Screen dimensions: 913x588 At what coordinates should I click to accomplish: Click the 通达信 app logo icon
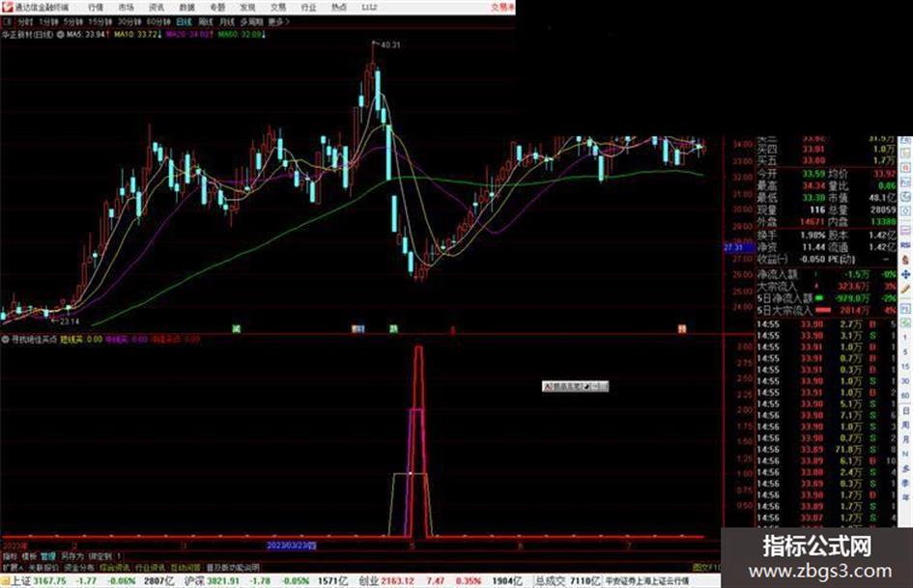tap(8, 8)
